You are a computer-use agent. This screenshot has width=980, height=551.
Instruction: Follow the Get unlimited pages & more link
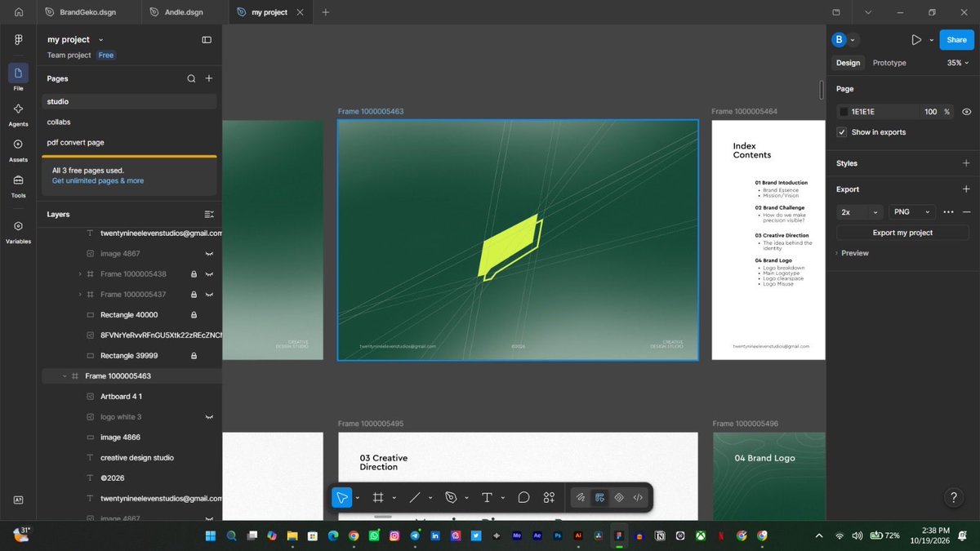[98, 180]
